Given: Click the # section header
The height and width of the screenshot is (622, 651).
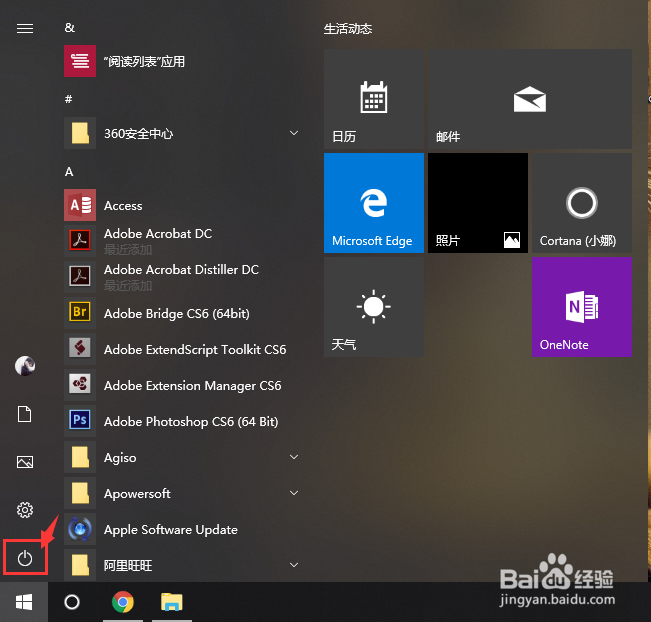Looking at the screenshot, I should pyautogui.click(x=69, y=99).
